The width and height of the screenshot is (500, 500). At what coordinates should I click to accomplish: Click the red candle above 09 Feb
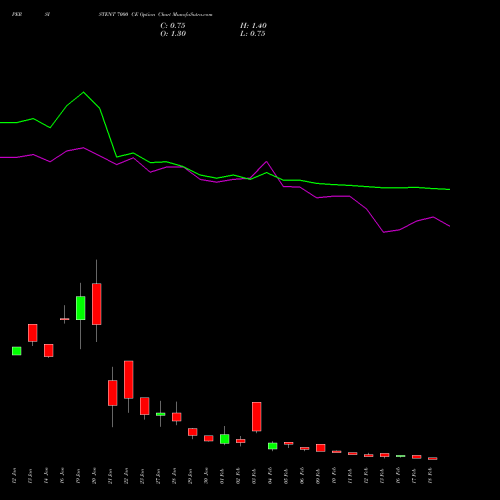click(321, 448)
